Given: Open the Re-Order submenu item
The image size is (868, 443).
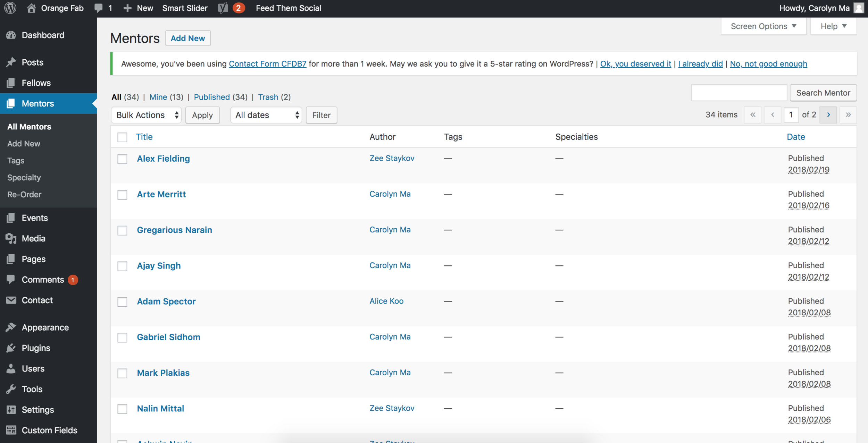Looking at the screenshot, I should pos(24,195).
